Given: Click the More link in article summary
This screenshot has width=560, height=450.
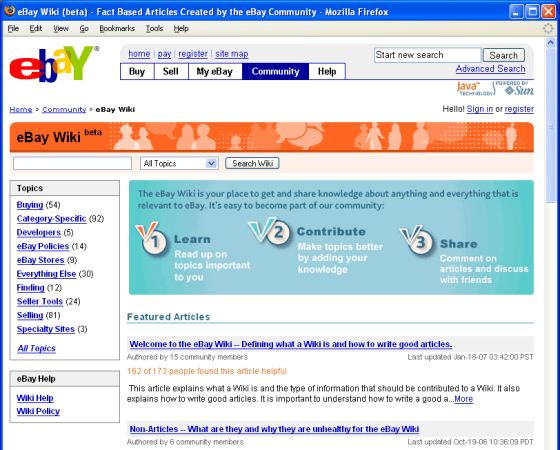Looking at the screenshot, I should (463, 399).
